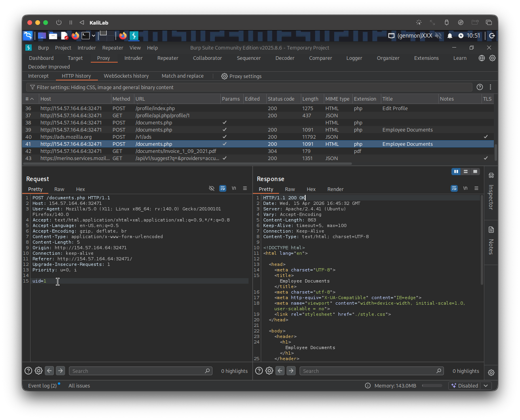This screenshot has width=520, height=420.
Task: Switch message layout to horizontal split view
Action: tap(466, 171)
